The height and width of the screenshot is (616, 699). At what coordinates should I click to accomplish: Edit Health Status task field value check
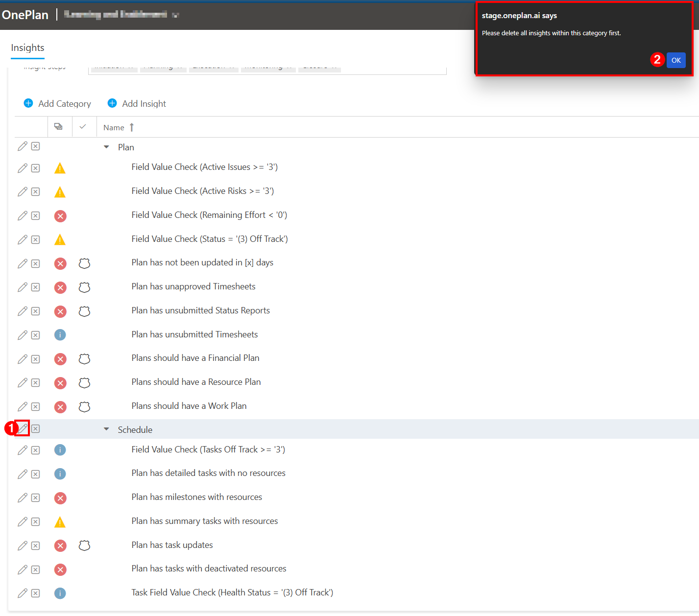pos(23,593)
